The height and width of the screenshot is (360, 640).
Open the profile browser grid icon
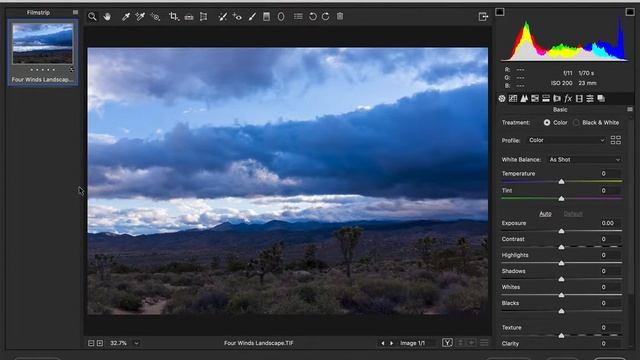pyautogui.click(x=616, y=140)
